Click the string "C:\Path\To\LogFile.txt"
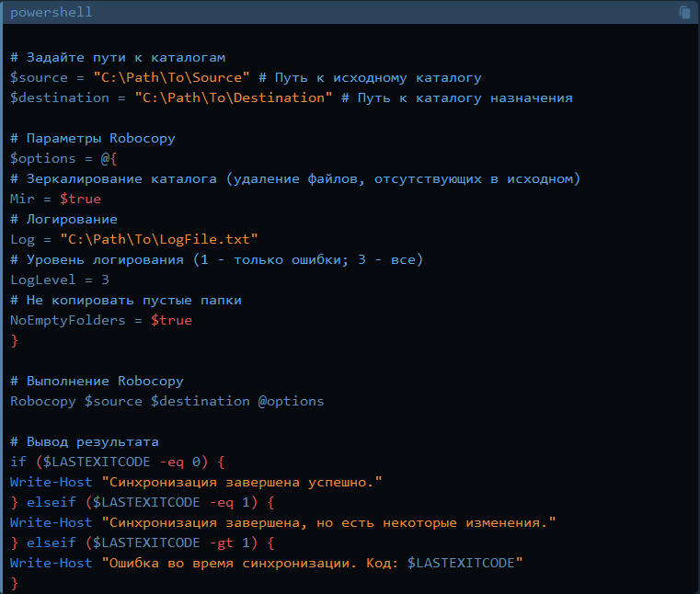This screenshot has width=700, height=594. click(159, 239)
